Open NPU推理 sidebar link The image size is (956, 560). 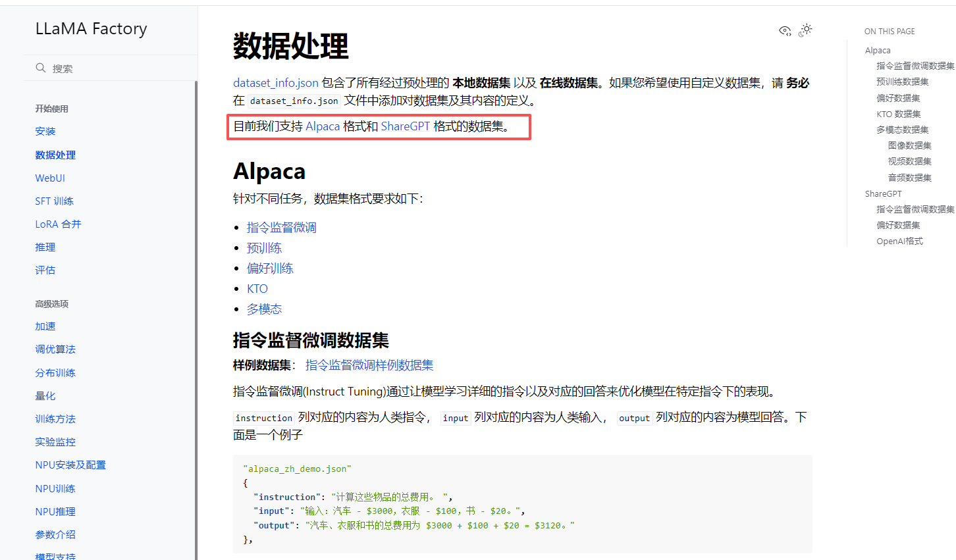55,511
